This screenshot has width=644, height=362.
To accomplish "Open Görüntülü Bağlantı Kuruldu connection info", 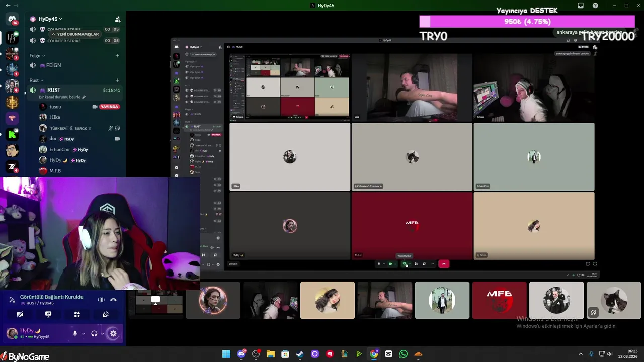I will tap(51, 297).
